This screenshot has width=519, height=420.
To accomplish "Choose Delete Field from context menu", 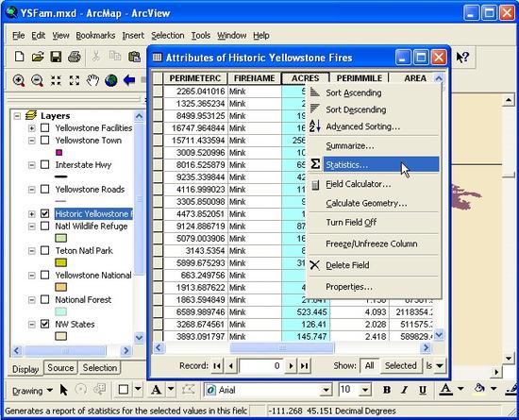I will [374, 265].
